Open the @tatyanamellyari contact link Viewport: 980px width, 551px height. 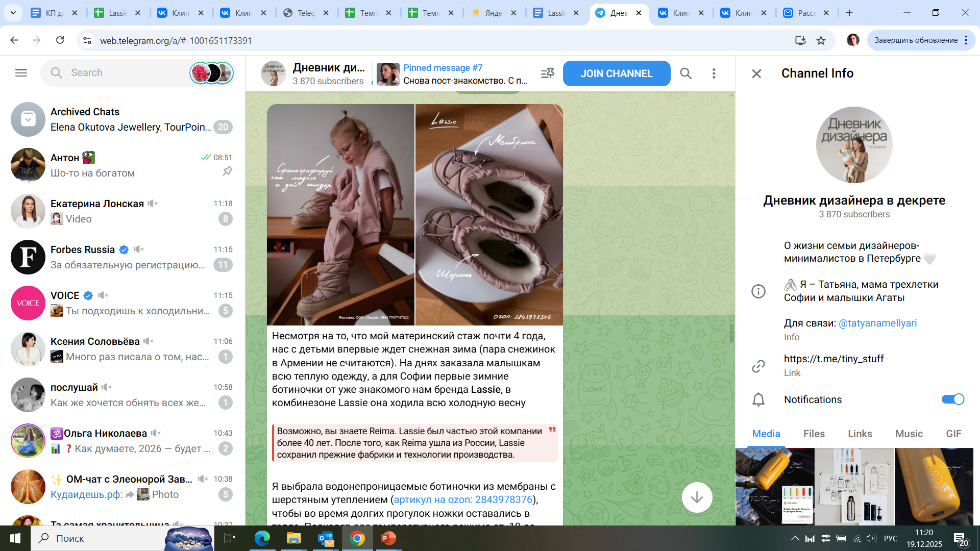point(877,323)
